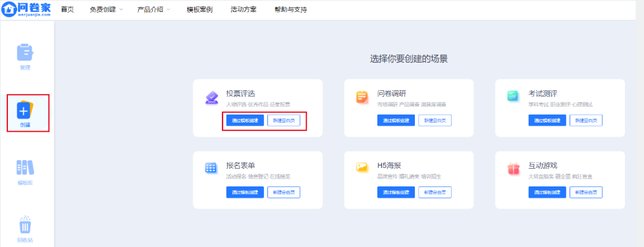Create 报名表单 via template button

coord(245,192)
